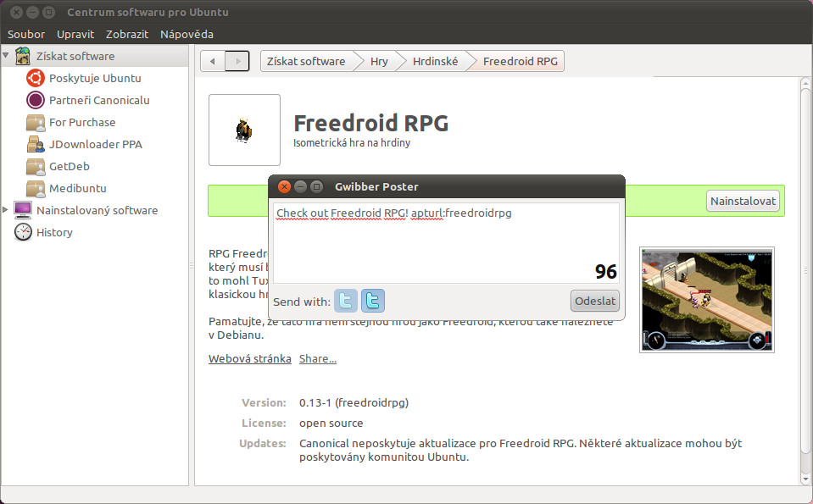This screenshot has height=504, width=813.
Task: Select the For Purchase package icon
Action: coord(36,122)
